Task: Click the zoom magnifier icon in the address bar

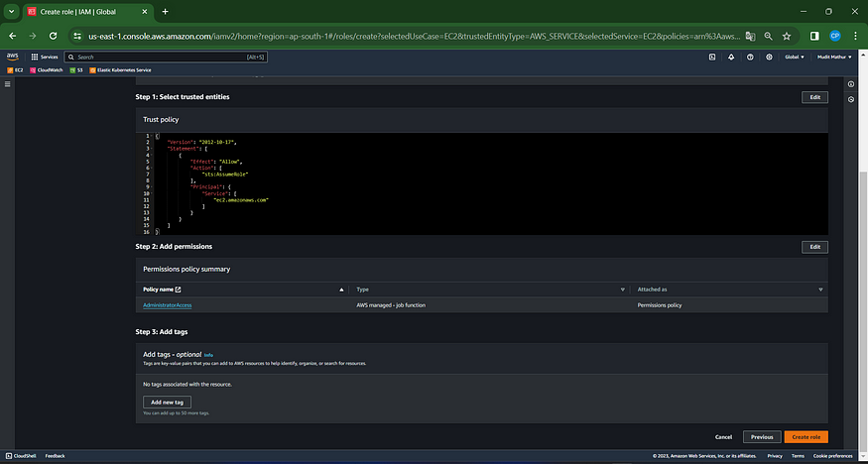Action: (769, 36)
